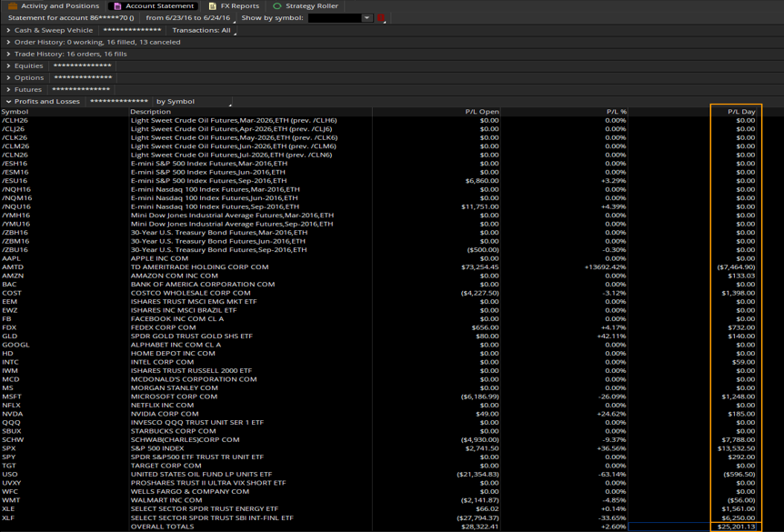
Task: Select the /ZBU16 Treasury Bond futures row
Action: click(392, 250)
